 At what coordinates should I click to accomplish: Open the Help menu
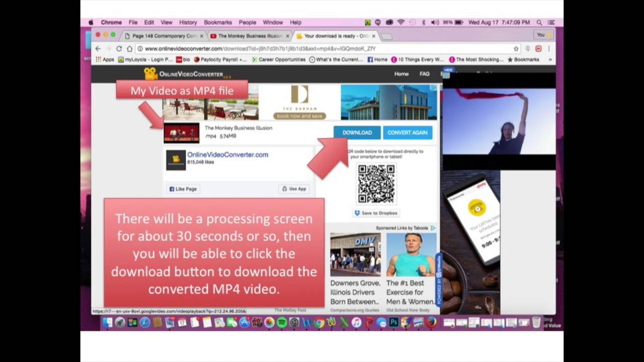pyautogui.click(x=295, y=23)
